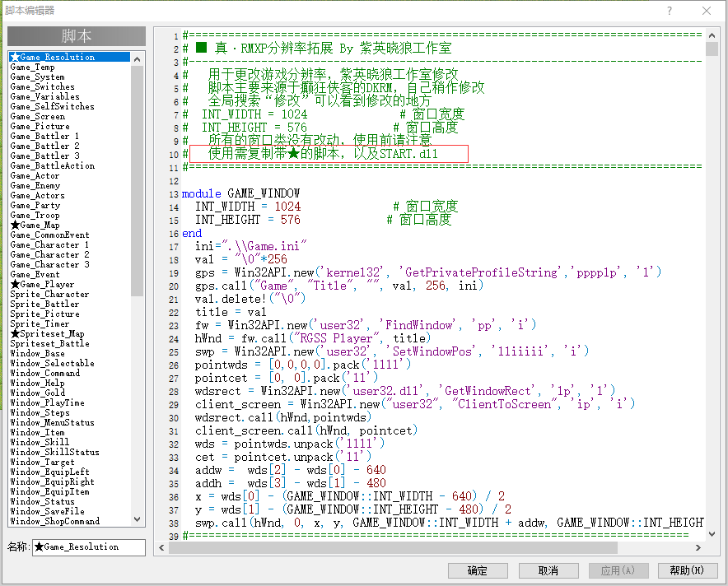Screen dimensions: 728x586
Task: Click the 帮助(H) help button
Action: point(687,570)
